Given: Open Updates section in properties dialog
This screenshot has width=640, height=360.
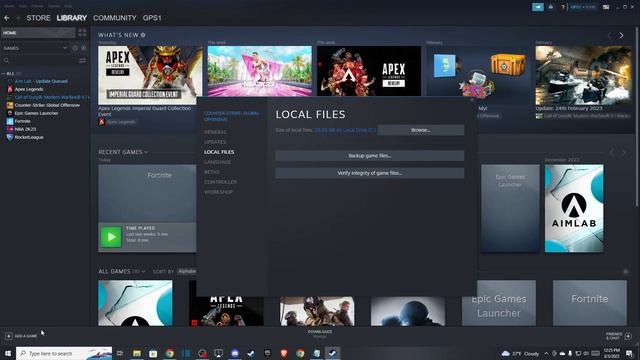Looking at the screenshot, I should tap(215, 142).
